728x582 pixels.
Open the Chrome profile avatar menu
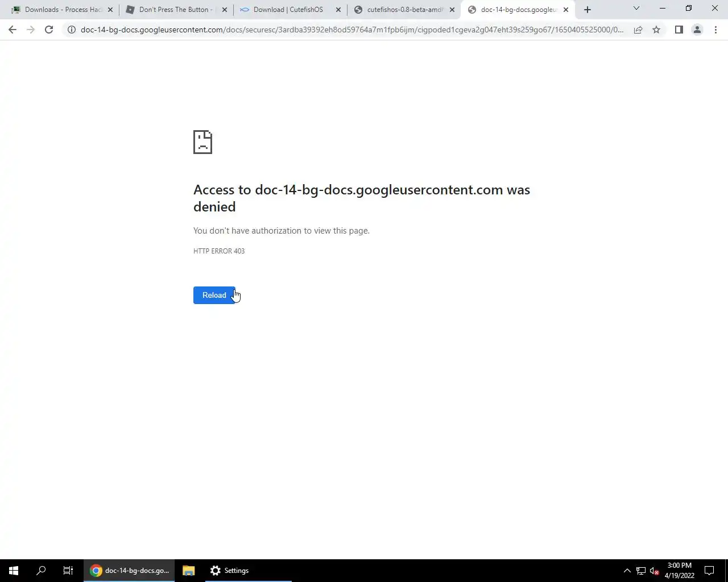[697, 30]
